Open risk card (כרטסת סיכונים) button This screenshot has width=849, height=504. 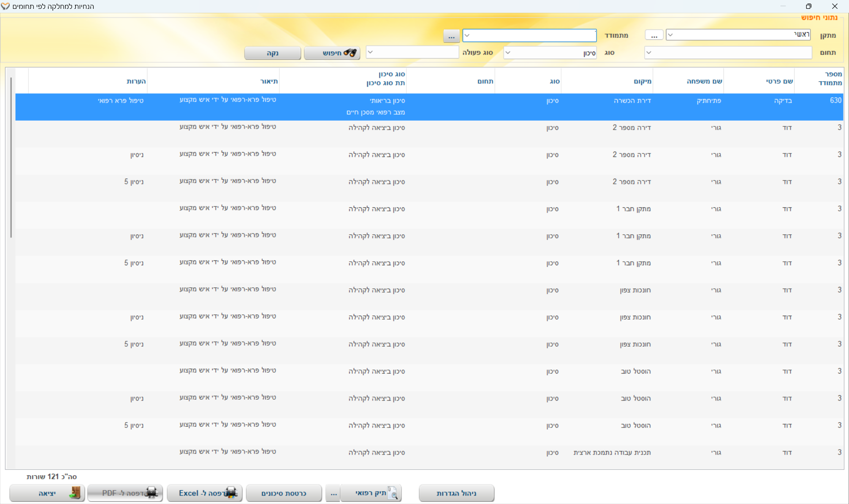(x=284, y=493)
